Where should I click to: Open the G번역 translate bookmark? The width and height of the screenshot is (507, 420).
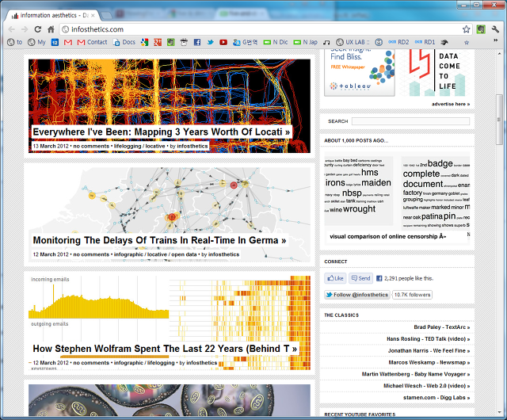(x=246, y=42)
